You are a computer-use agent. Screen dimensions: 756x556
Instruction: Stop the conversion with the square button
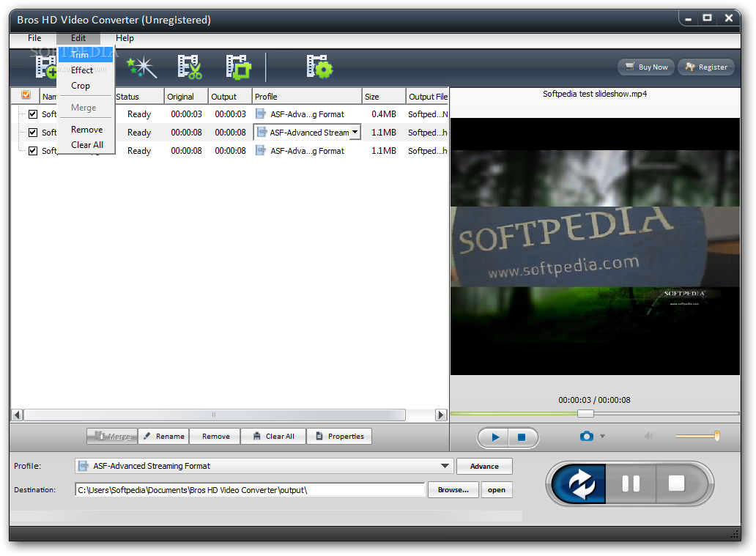point(676,483)
